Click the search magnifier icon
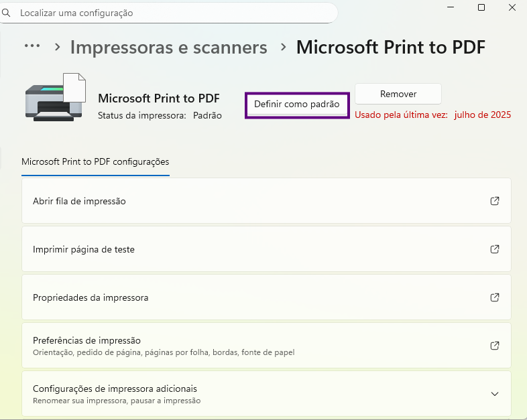 click(6, 13)
